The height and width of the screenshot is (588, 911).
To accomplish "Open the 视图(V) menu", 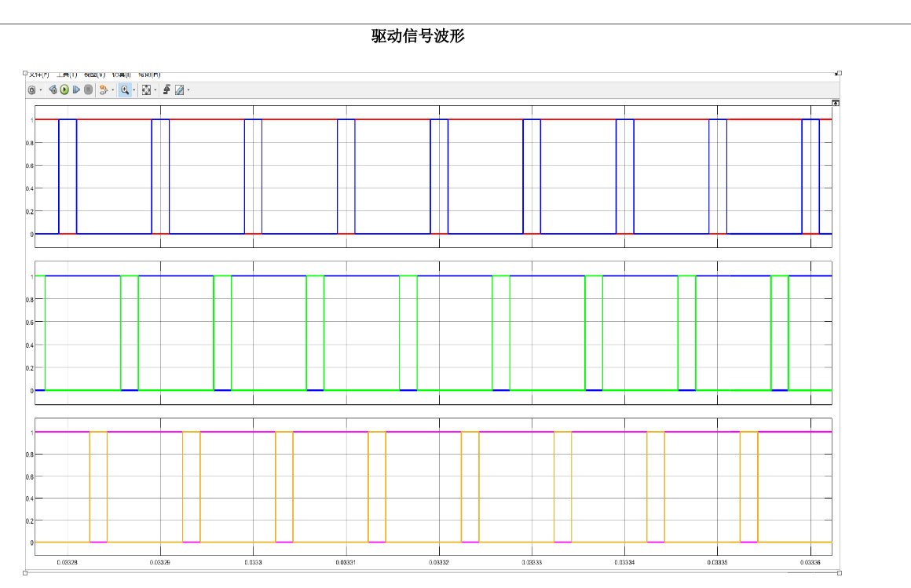I will click(x=94, y=75).
